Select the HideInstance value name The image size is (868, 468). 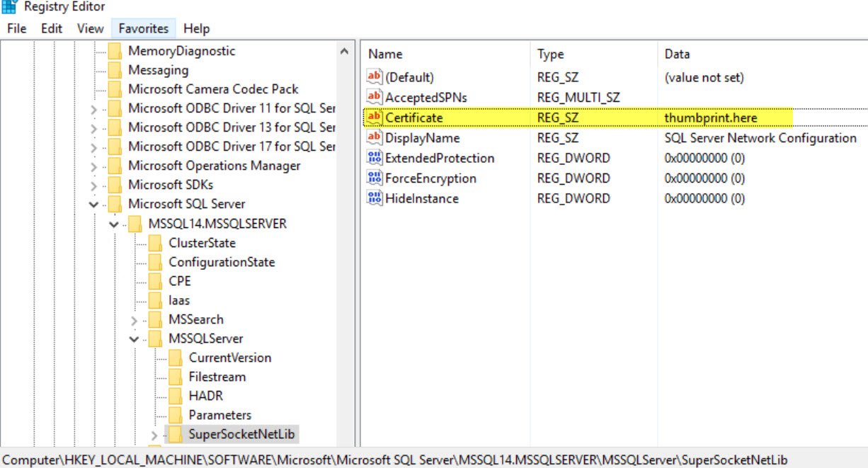click(422, 198)
